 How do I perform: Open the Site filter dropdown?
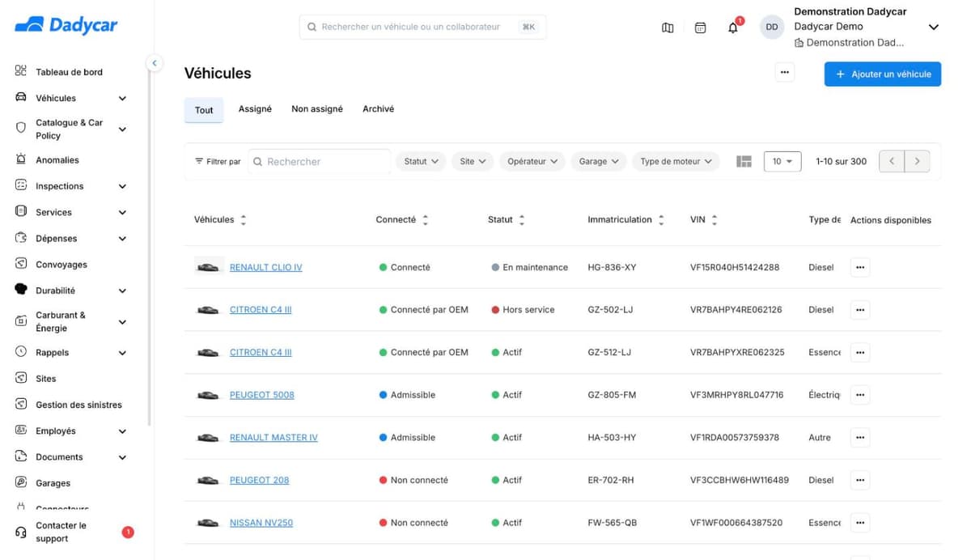pyautogui.click(x=473, y=161)
